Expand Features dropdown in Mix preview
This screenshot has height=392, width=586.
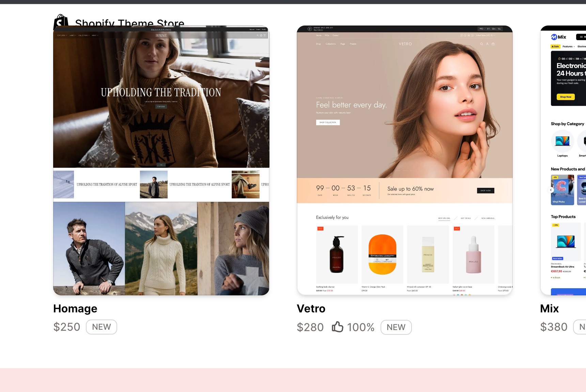click(569, 47)
